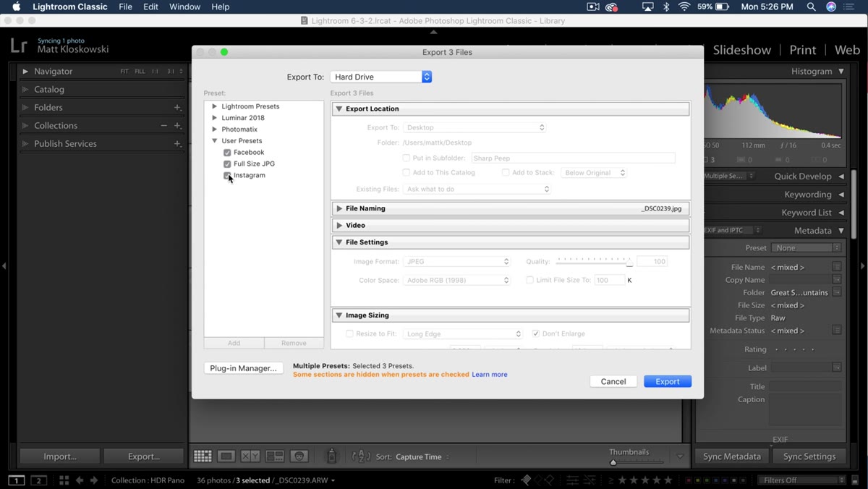Click the Painter spray can tool

332,456
